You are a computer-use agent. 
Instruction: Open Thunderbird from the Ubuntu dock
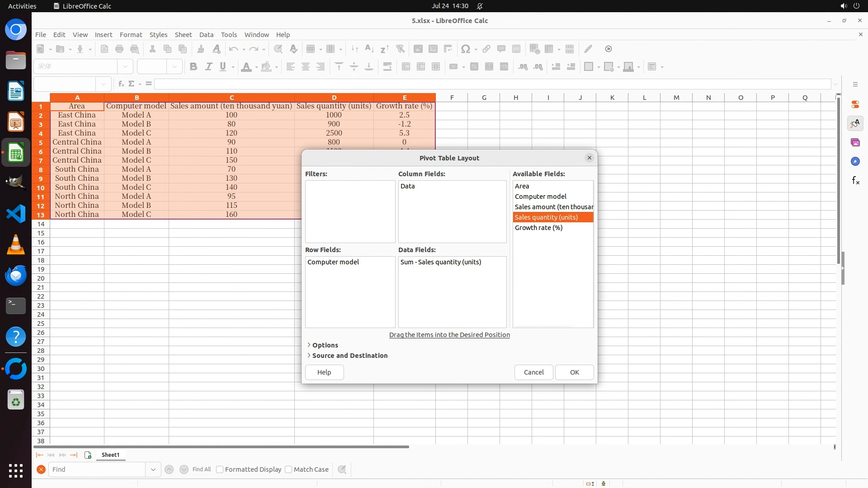(16, 275)
